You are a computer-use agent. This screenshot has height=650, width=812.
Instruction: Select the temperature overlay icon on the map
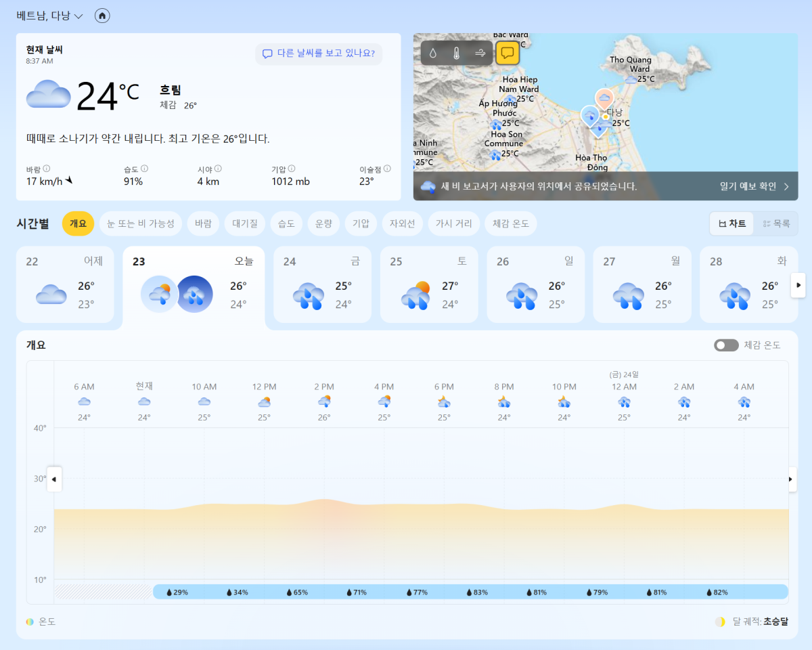(455, 53)
